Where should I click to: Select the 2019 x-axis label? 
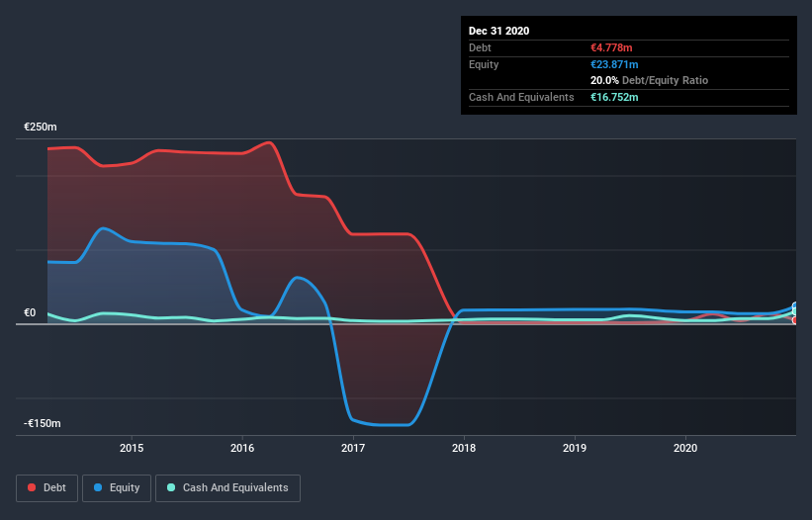point(575,448)
